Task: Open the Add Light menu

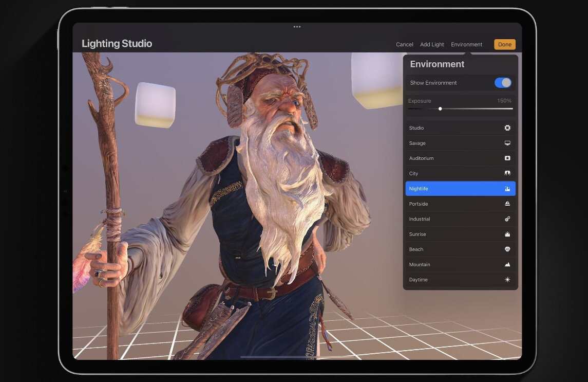Action: [432, 44]
